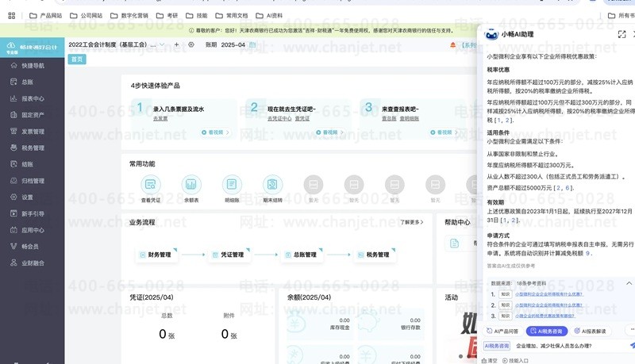Click 总账管理 in business flow
The width and height of the screenshot is (635, 364).
tap(302, 255)
